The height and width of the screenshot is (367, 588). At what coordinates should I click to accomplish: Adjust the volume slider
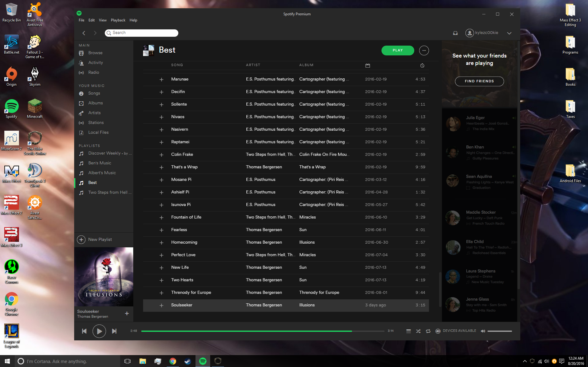[500, 331]
